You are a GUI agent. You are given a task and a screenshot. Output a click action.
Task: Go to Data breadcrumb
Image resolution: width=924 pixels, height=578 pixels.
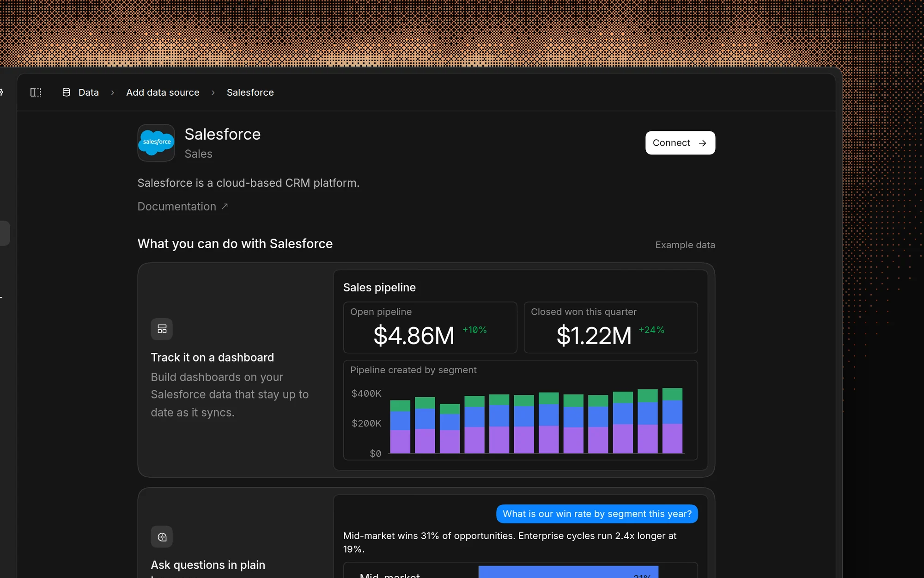tap(89, 92)
